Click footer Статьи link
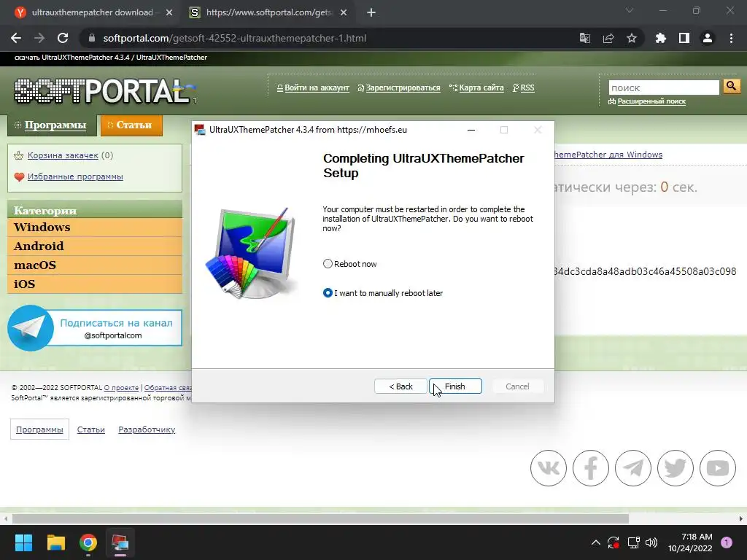Viewport: 747px width, 560px height. [x=91, y=429]
